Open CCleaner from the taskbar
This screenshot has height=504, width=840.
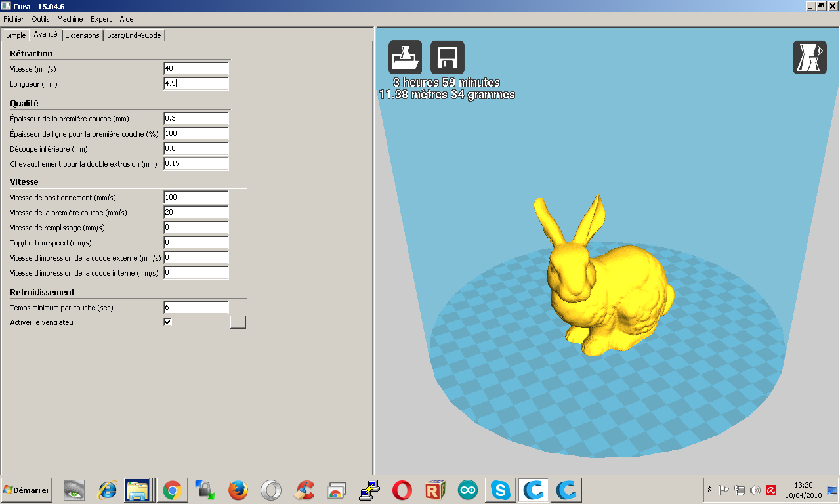[304, 490]
